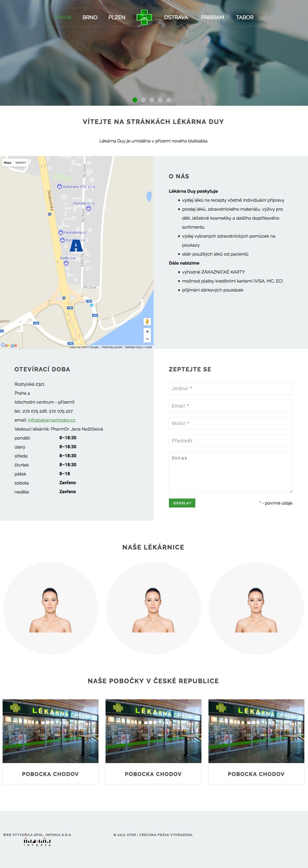
Task: Select the Autotrans ATC s.r.o map pin
Action: [x=59, y=187]
